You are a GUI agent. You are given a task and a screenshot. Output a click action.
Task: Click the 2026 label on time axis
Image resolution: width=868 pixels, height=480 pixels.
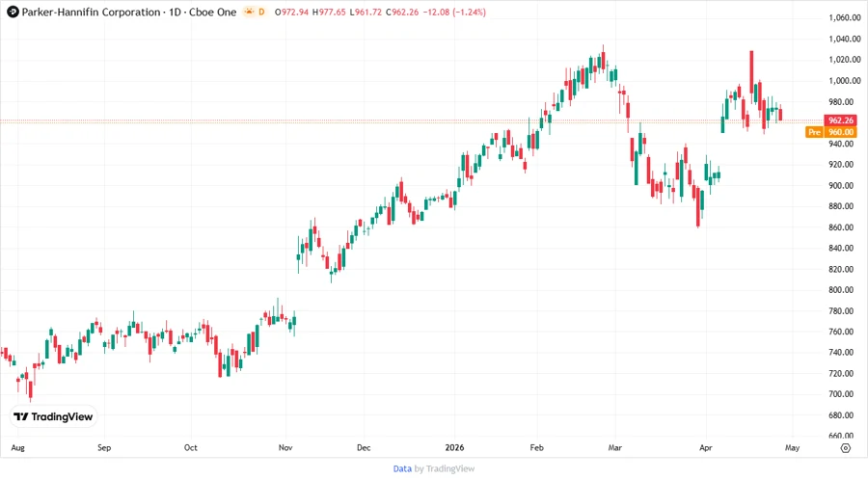[x=454, y=448]
